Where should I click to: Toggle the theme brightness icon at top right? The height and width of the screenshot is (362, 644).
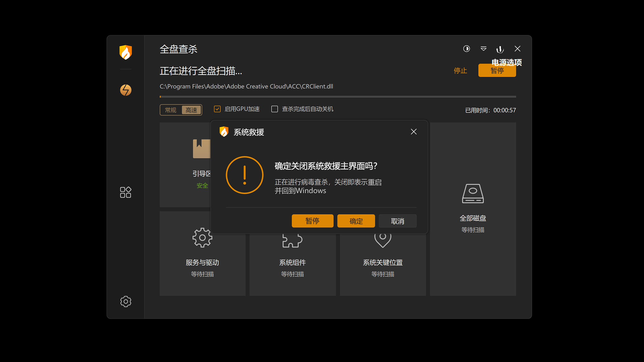466,49
